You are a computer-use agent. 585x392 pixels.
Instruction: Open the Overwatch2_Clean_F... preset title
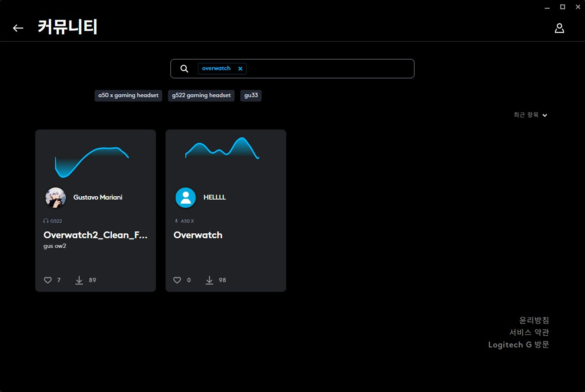click(95, 235)
